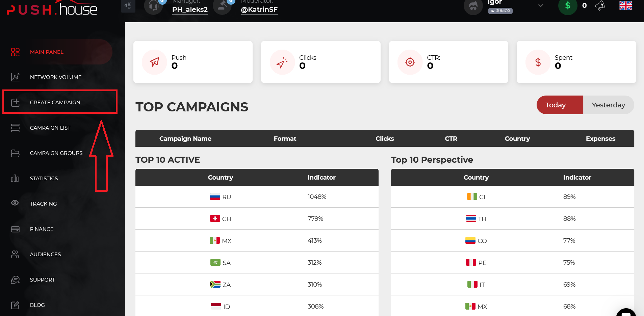Click the Create Campaign plus icon
The width and height of the screenshot is (644, 316).
pyautogui.click(x=15, y=103)
